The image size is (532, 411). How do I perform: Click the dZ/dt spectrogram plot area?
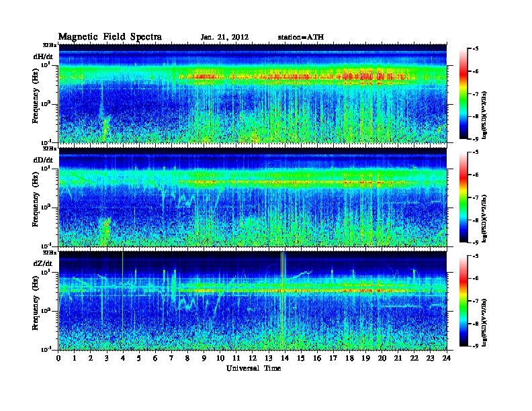[x=253, y=301]
